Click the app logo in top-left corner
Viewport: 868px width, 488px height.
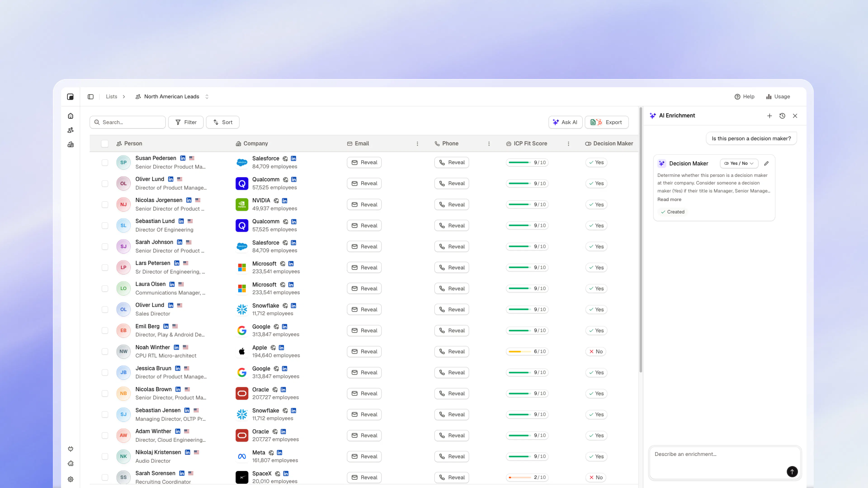[x=71, y=97]
